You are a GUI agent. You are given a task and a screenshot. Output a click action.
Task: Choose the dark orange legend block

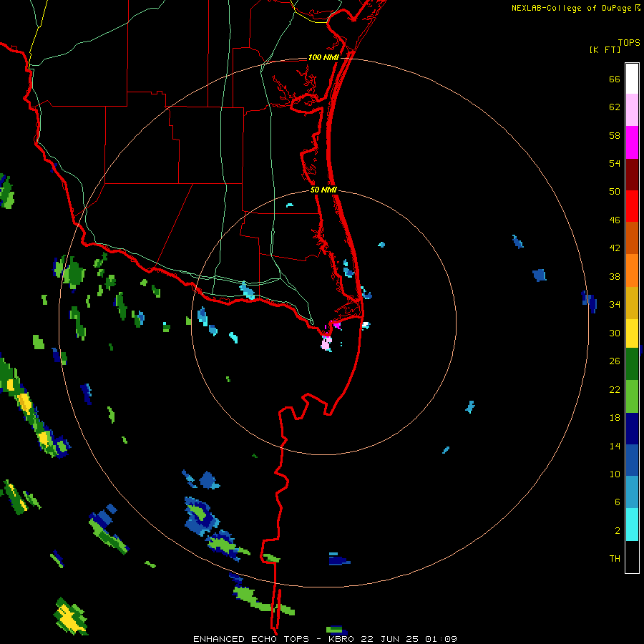pyautogui.click(x=632, y=238)
